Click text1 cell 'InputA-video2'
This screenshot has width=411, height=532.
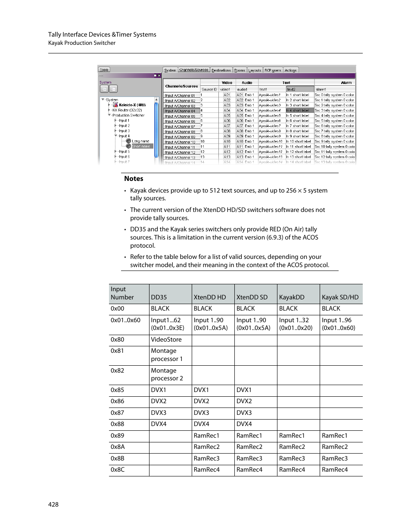pos(272,100)
